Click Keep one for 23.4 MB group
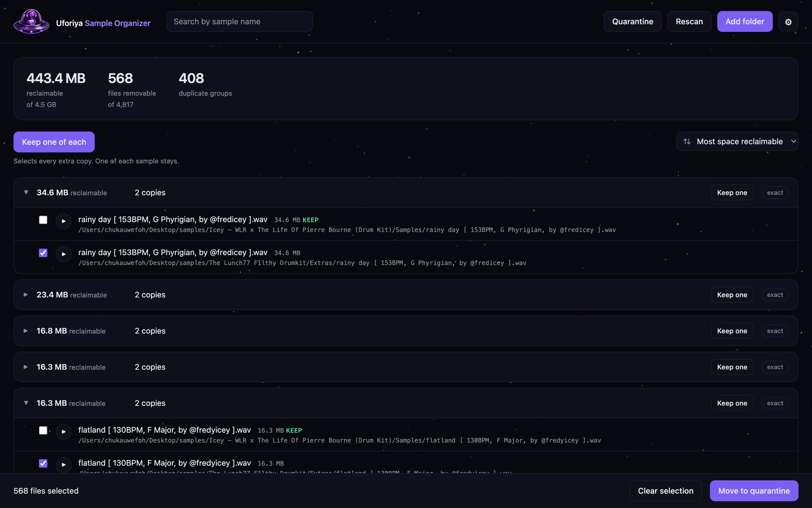Screen dimensions: 812x508 click(x=732, y=295)
